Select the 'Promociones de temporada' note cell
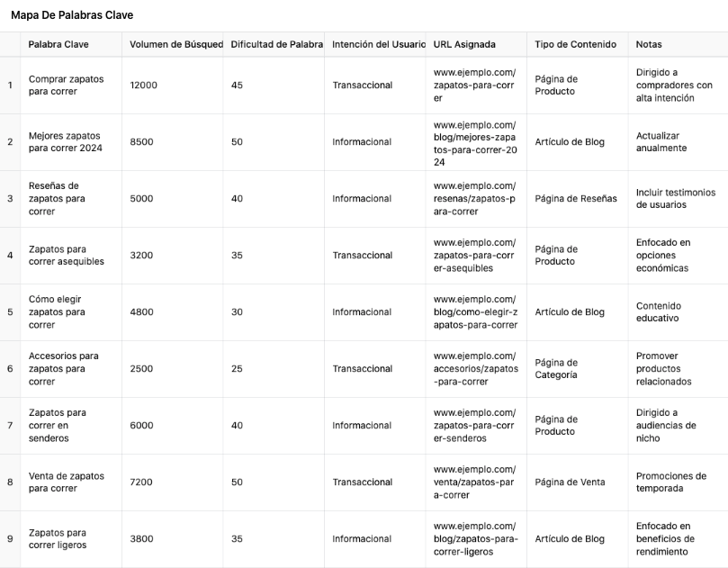This screenshot has width=728, height=568. tap(670, 482)
